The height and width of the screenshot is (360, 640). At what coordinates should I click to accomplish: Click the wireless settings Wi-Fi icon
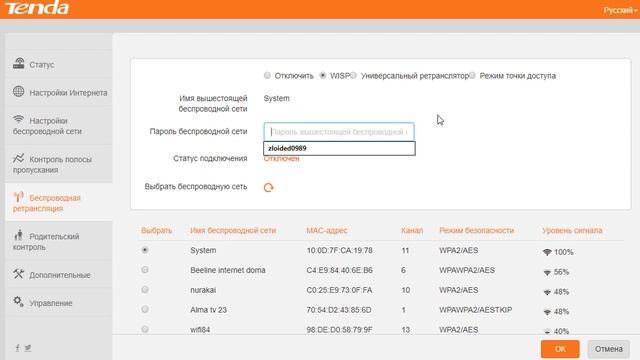(18, 119)
